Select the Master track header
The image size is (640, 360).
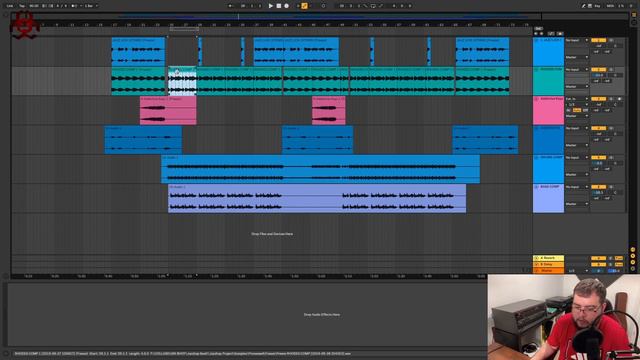(548, 271)
